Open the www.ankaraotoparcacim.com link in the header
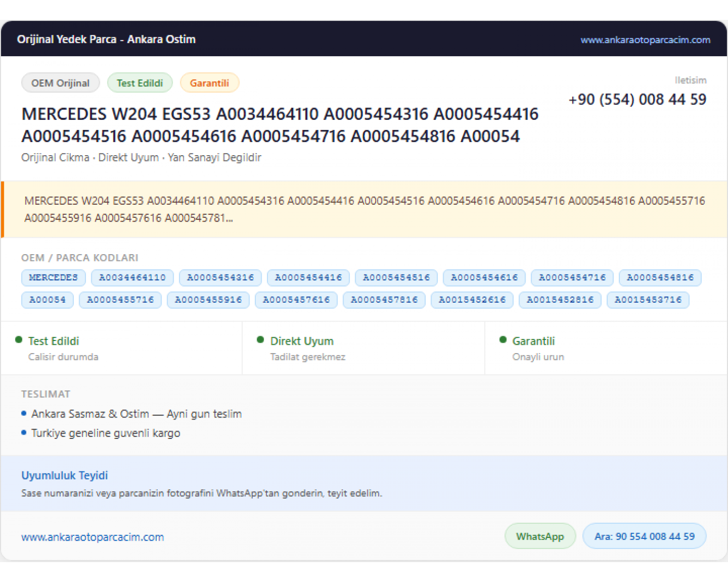 (x=645, y=40)
